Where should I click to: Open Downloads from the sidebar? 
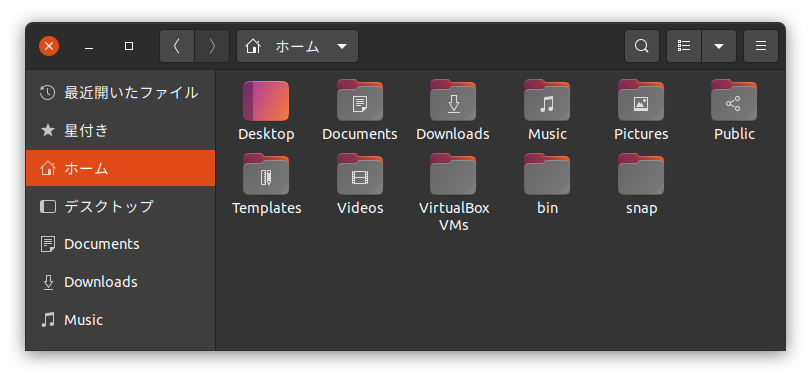(121, 282)
